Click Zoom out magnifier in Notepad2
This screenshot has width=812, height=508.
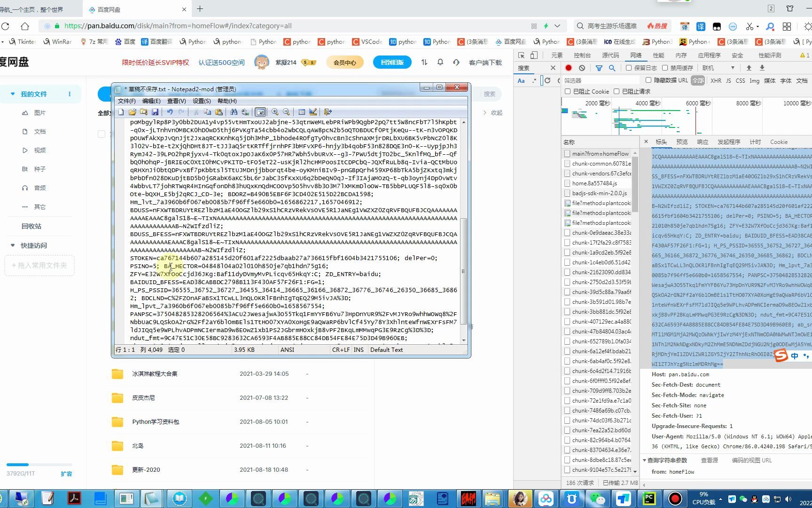point(286,112)
